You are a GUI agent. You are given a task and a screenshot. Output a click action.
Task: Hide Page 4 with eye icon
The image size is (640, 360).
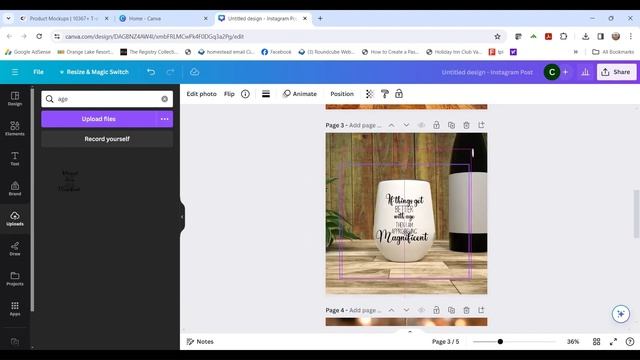(x=421, y=310)
